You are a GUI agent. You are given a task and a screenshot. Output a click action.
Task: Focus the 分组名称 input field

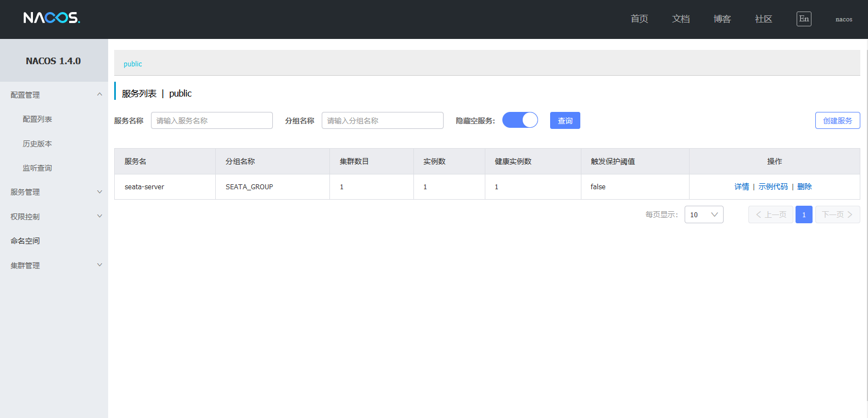point(383,121)
